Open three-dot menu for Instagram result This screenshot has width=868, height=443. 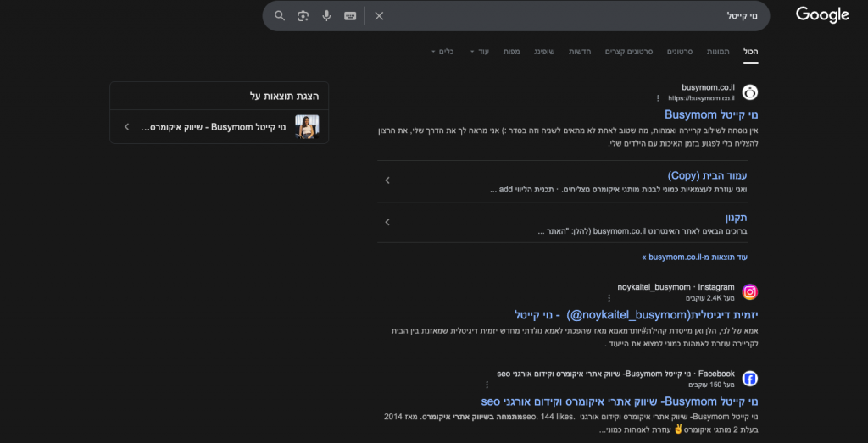coord(608,298)
